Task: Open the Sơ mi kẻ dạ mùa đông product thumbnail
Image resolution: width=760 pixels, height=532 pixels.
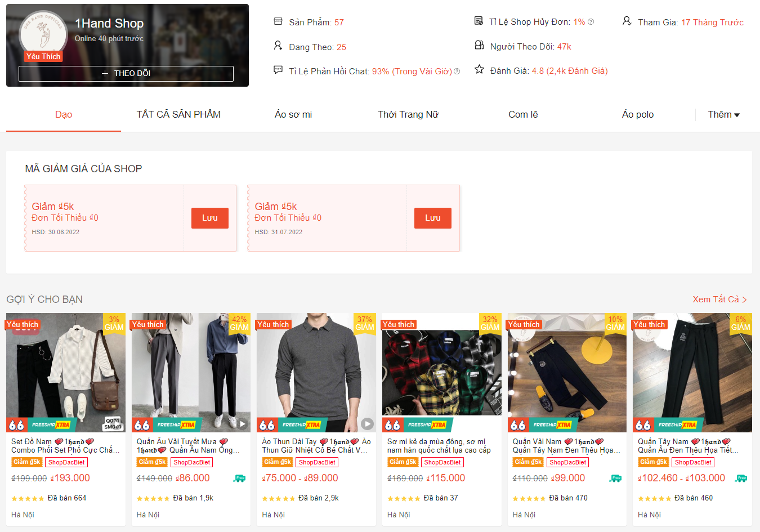Action: coord(441,372)
